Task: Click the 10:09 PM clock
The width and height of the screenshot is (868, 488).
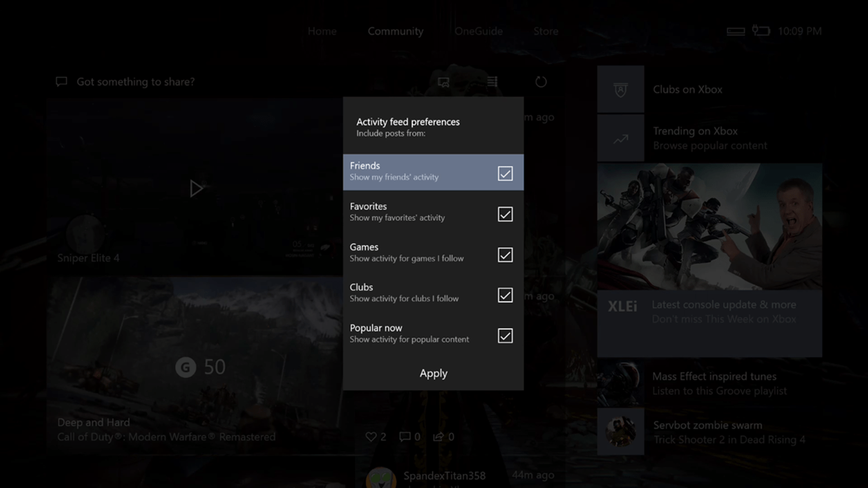Action: [x=800, y=31]
